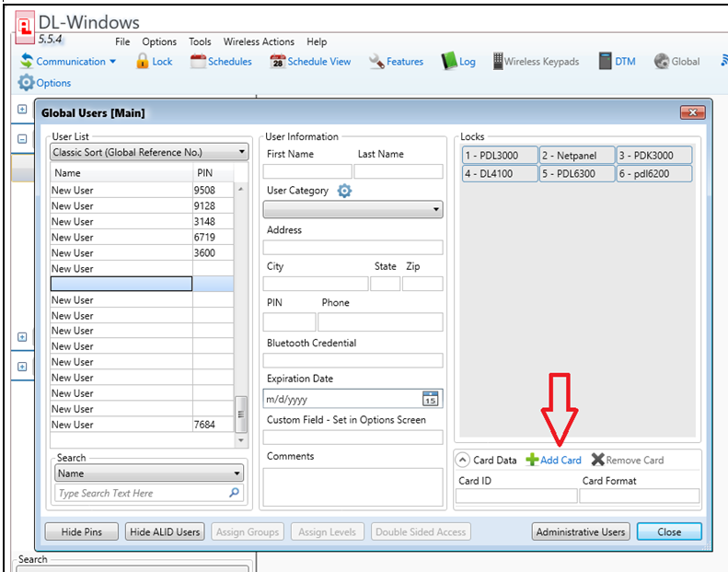Viewport: 728px width, 572px height.
Task: Click the Add Card plus icon
Action: click(532, 460)
